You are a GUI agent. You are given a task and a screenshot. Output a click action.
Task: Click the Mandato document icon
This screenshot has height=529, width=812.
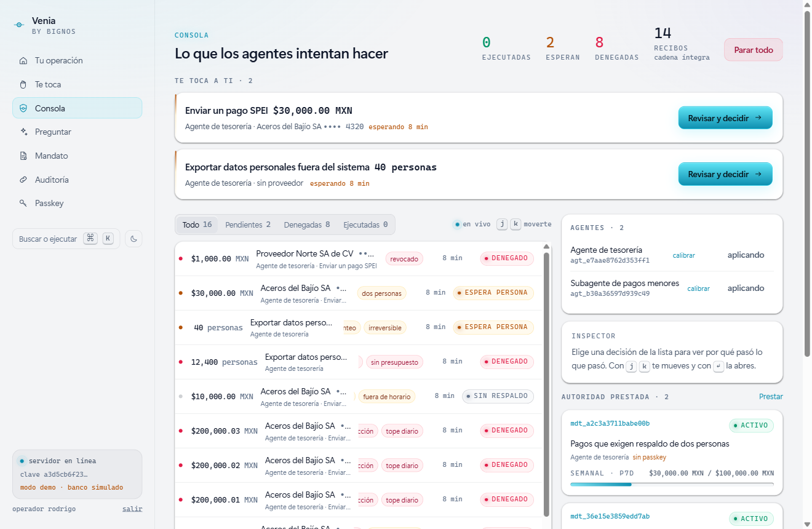(23, 156)
